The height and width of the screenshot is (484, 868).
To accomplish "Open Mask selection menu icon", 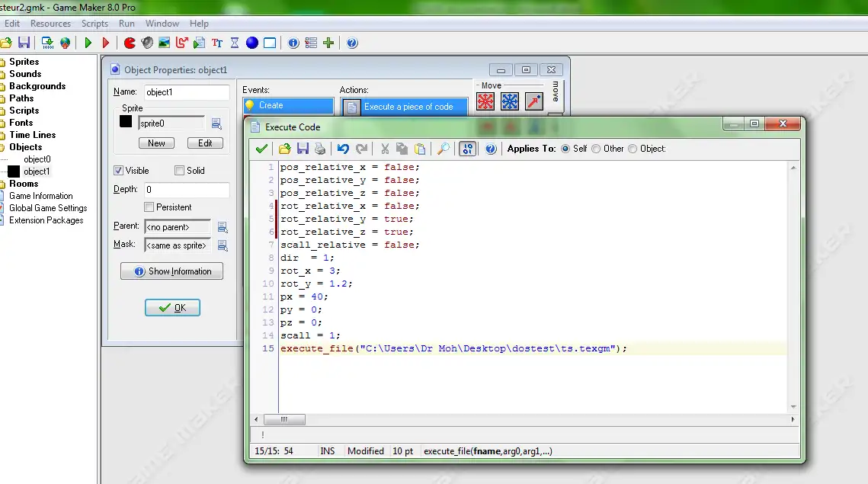I will (x=223, y=245).
